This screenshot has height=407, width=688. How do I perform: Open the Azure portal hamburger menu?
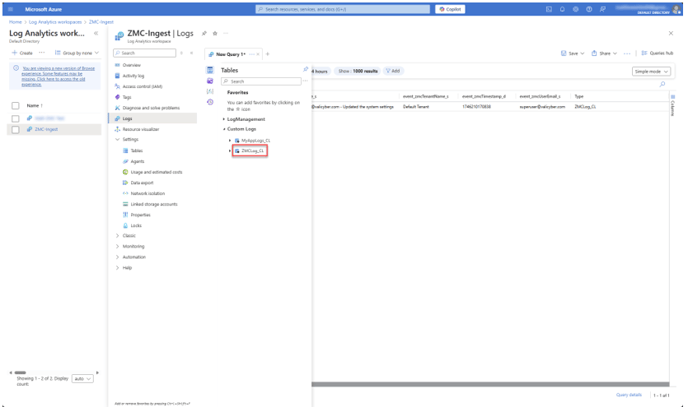[x=11, y=9]
